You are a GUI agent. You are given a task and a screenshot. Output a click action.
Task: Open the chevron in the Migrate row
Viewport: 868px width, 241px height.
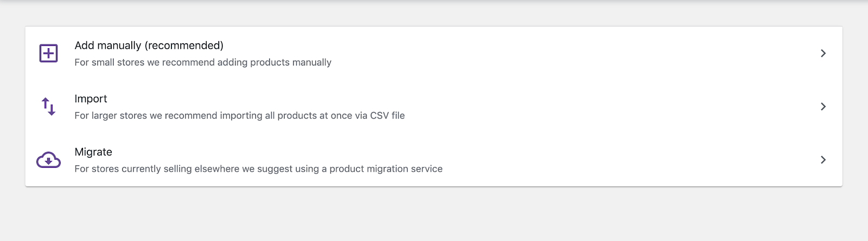tap(823, 160)
